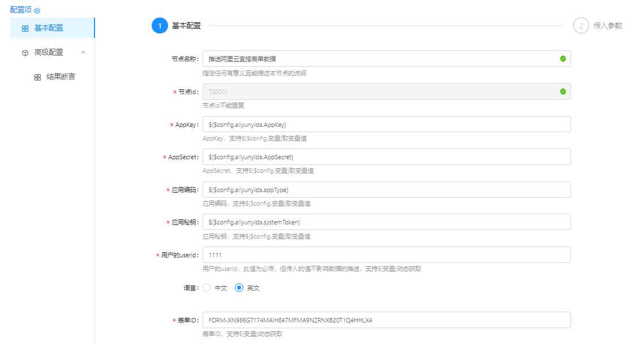644x344 pixels.
Task: Click the target icon beside 配置项
Action: (37, 11)
